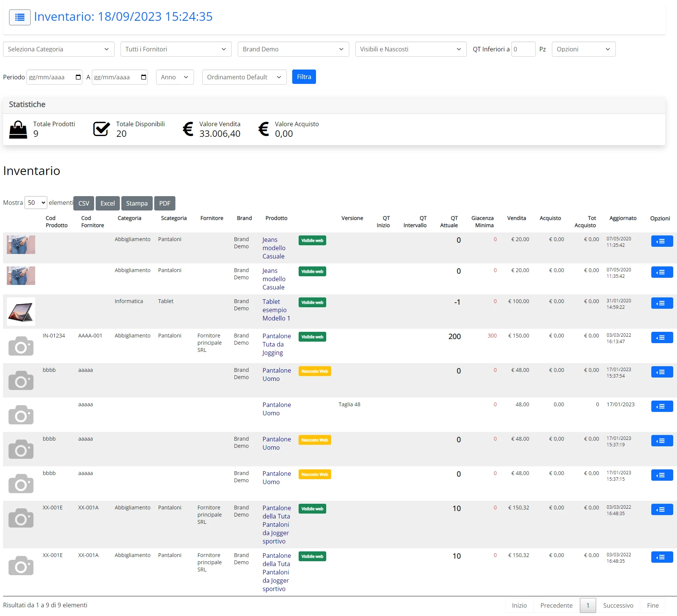Open options for first Jeans modello Casuale row

click(x=662, y=241)
